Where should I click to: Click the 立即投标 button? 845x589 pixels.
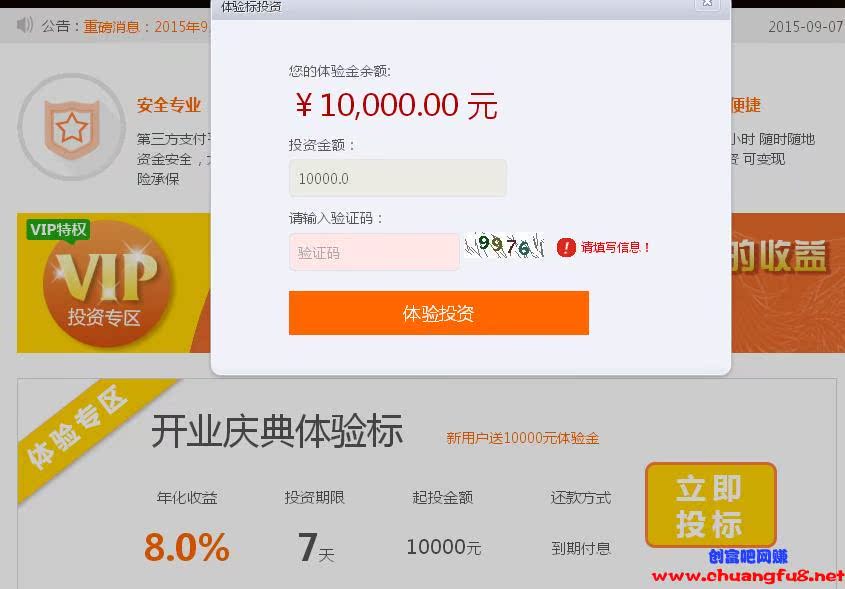click(711, 504)
